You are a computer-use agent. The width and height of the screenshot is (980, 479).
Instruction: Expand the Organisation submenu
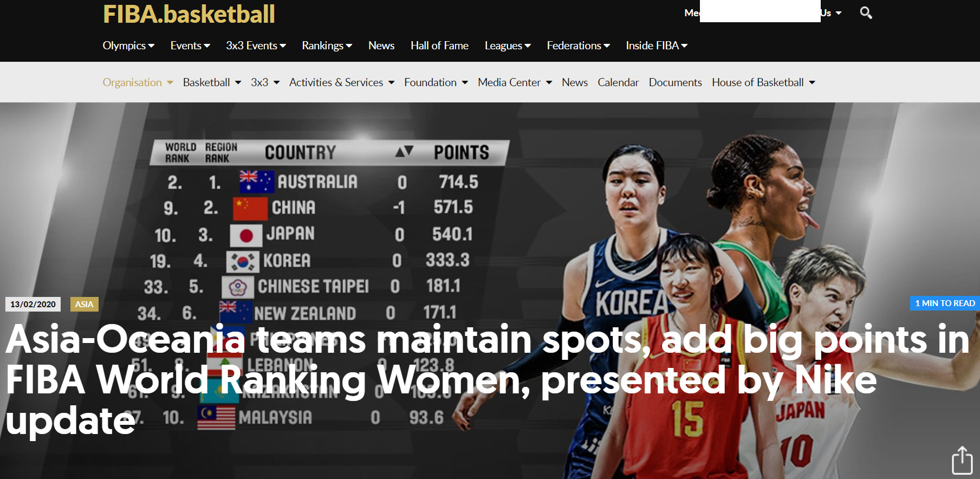(138, 82)
